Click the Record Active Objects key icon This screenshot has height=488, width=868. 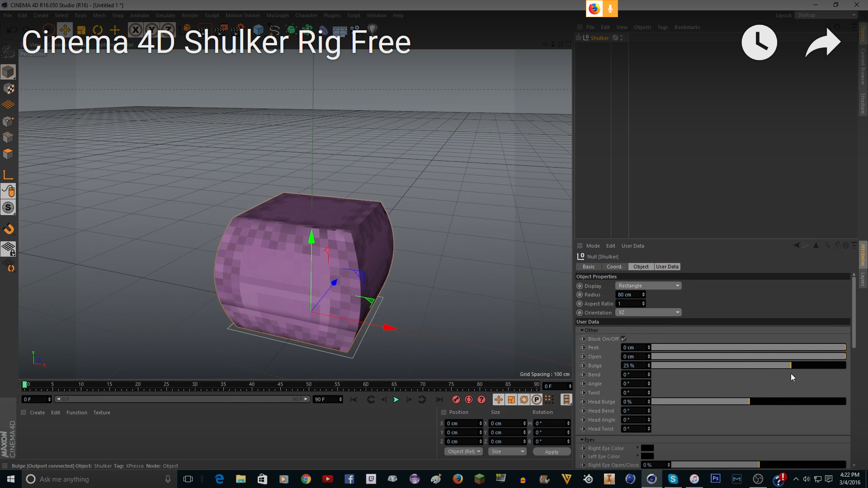(456, 399)
